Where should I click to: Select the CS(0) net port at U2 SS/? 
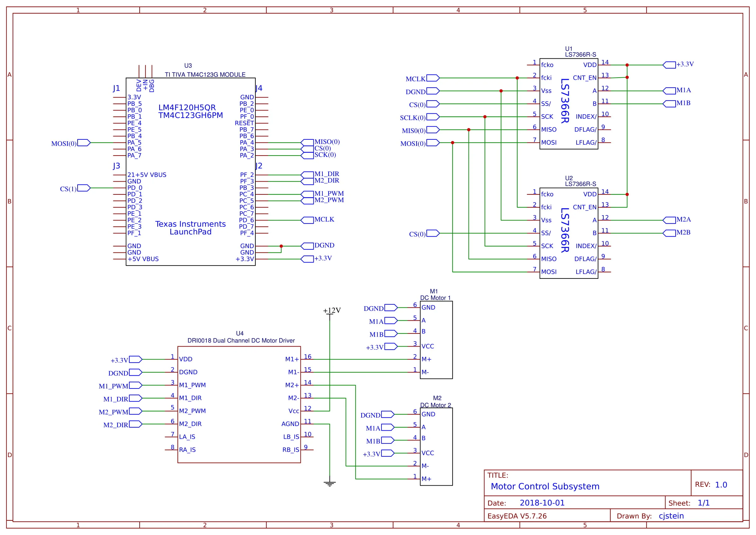425,233
